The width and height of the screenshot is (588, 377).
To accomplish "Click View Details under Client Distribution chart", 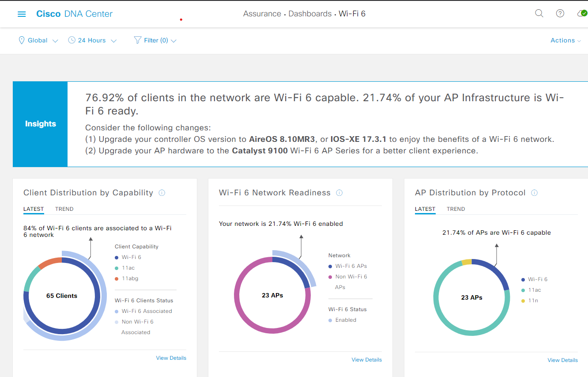I will (x=171, y=358).
